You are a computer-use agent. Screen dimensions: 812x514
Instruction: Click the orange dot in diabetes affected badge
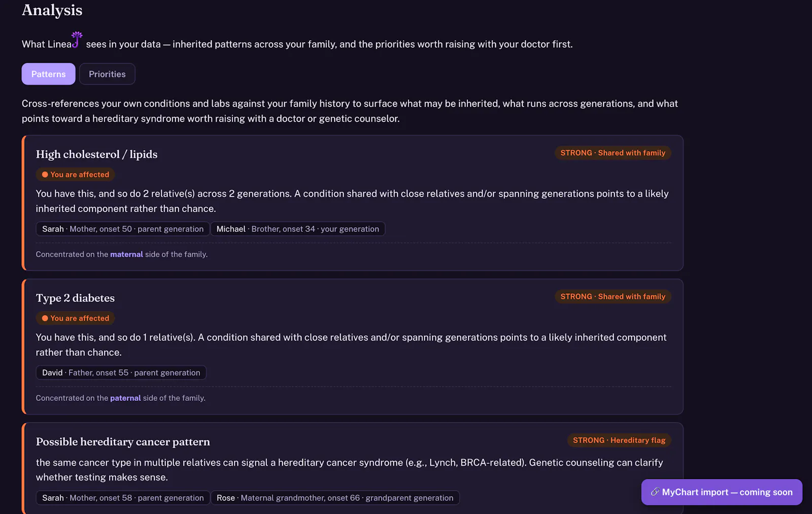pos(45,318)
